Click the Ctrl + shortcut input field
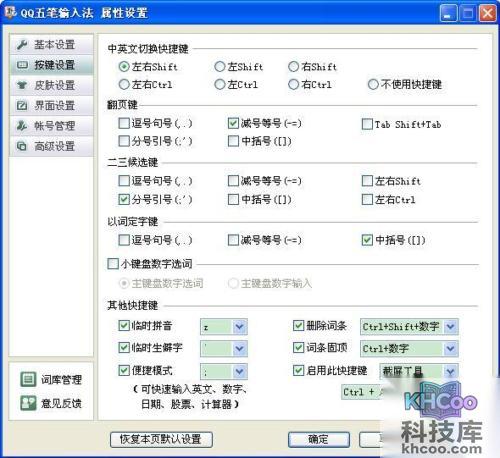 point(363,392)
